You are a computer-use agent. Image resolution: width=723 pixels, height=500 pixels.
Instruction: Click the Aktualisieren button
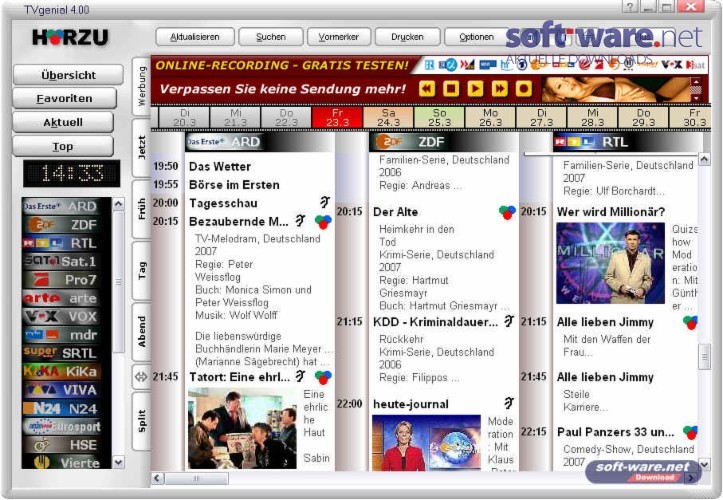[x=195, y=37]
